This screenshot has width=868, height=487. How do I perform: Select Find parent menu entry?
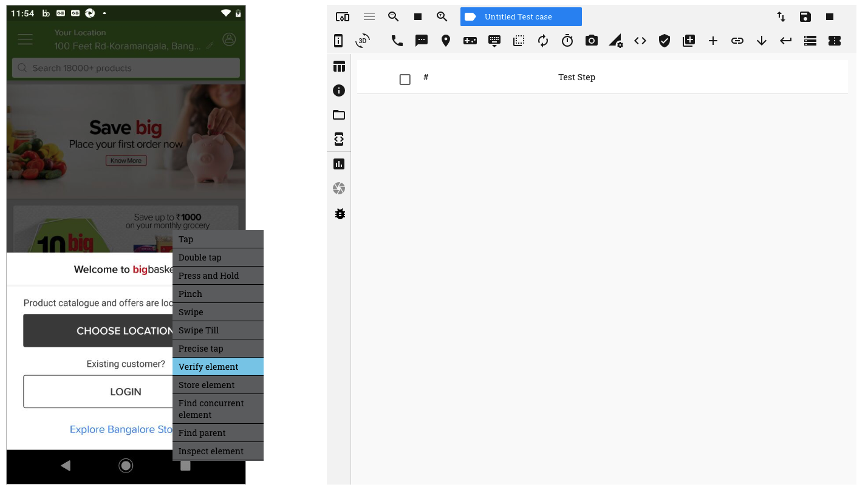tap(218, 433)
